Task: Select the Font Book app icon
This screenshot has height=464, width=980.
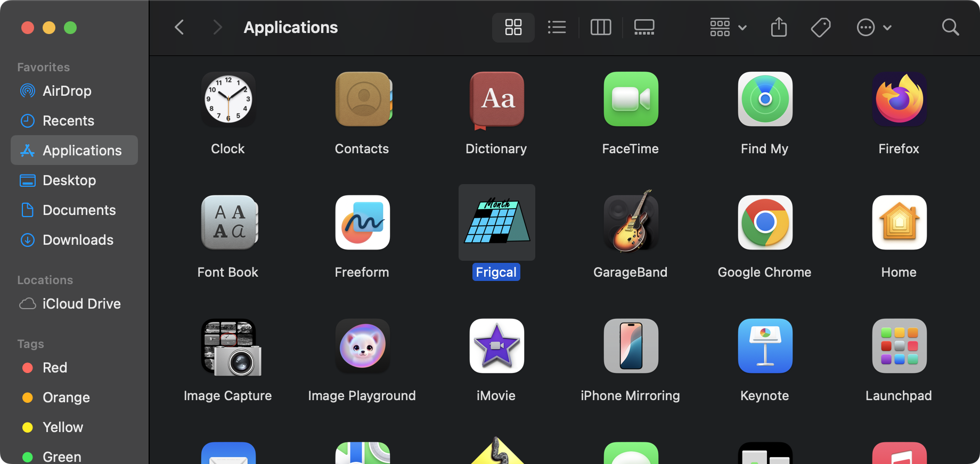Action: pos(230,222)
